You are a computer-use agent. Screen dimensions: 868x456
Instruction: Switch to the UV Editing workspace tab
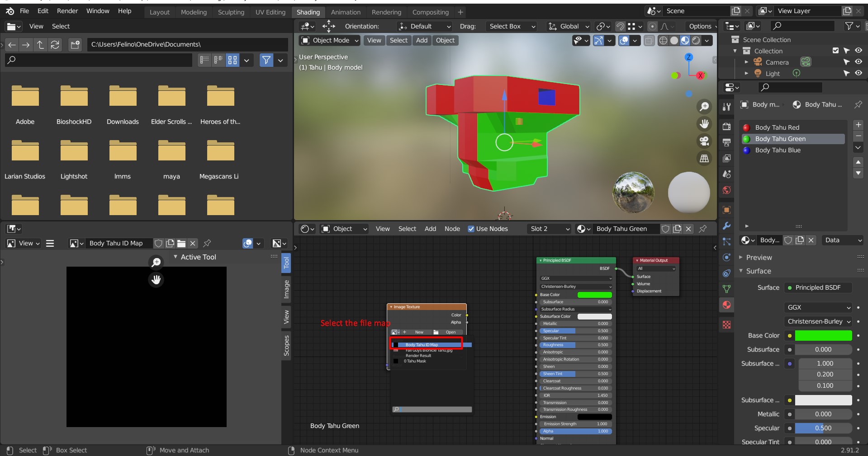(270, 12)
